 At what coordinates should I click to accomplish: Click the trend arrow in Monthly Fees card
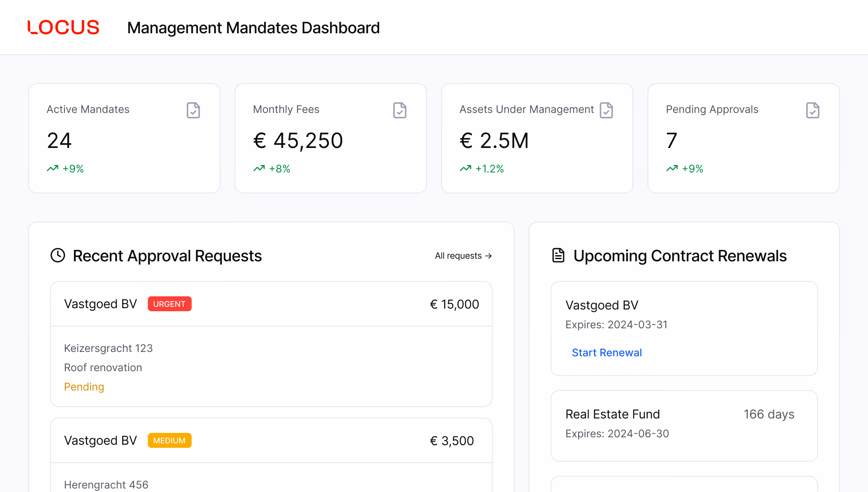tap(259, 169)
